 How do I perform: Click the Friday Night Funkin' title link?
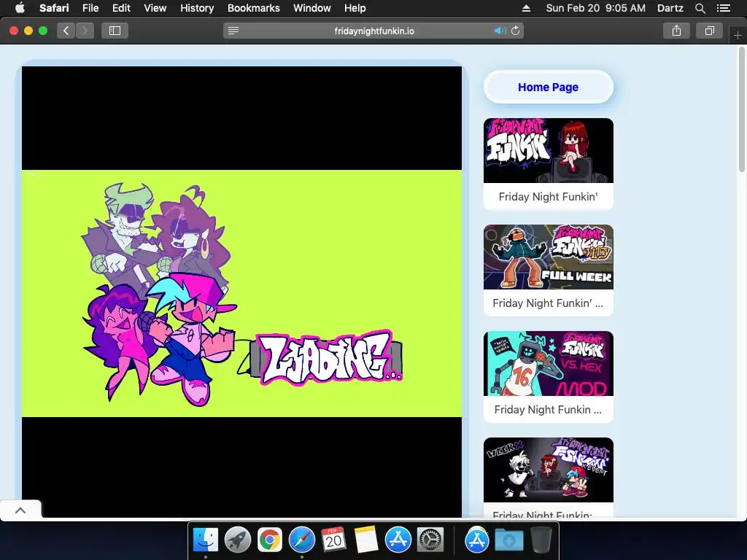549,197
